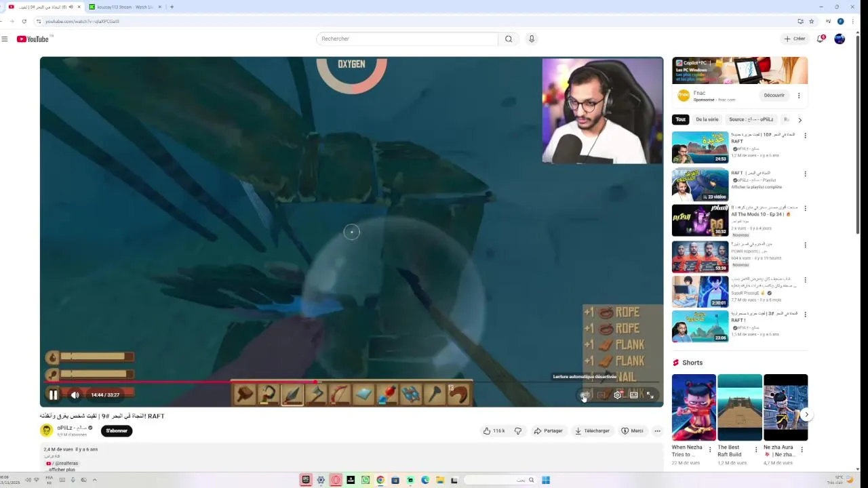The height and width of the screenshot is (488, 868).
Task: Show hidden system tray icons
Action: coord(94,480)
